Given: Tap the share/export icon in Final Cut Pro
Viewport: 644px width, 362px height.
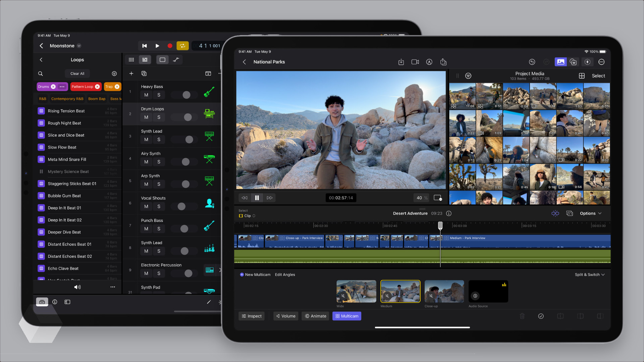Looking at the screenshot, I should [x=443, y=62].
